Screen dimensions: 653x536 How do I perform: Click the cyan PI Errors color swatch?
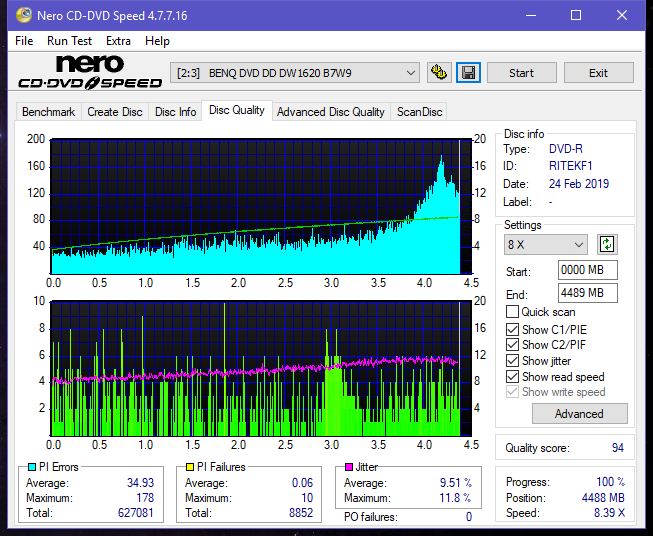(x=32, y=467)
